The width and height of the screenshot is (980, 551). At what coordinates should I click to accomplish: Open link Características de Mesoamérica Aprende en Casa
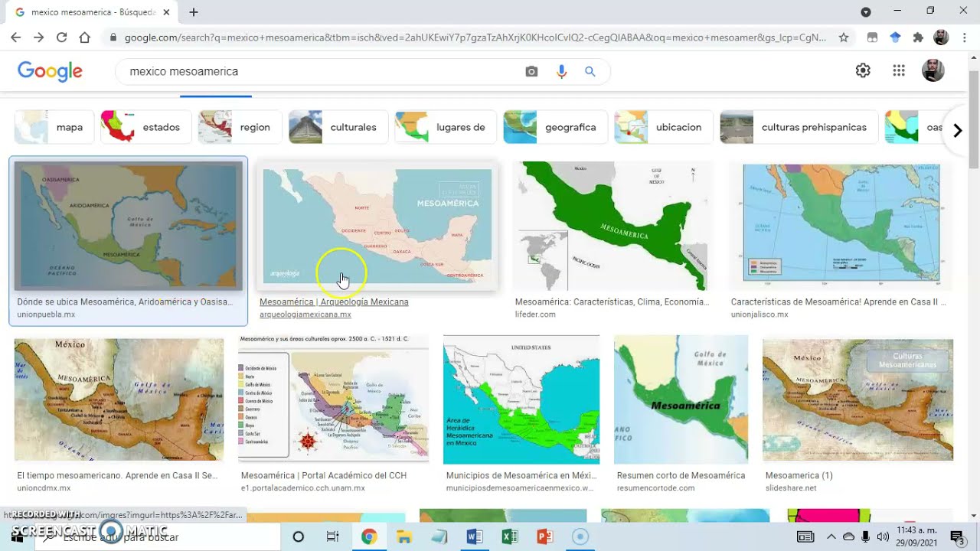[x=838, y=302]
